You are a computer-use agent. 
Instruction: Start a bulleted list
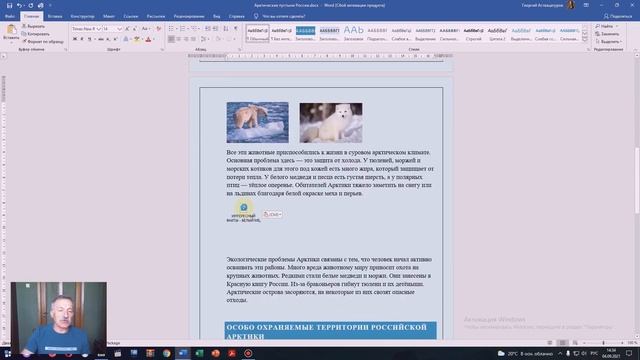(x=171, y=29)
